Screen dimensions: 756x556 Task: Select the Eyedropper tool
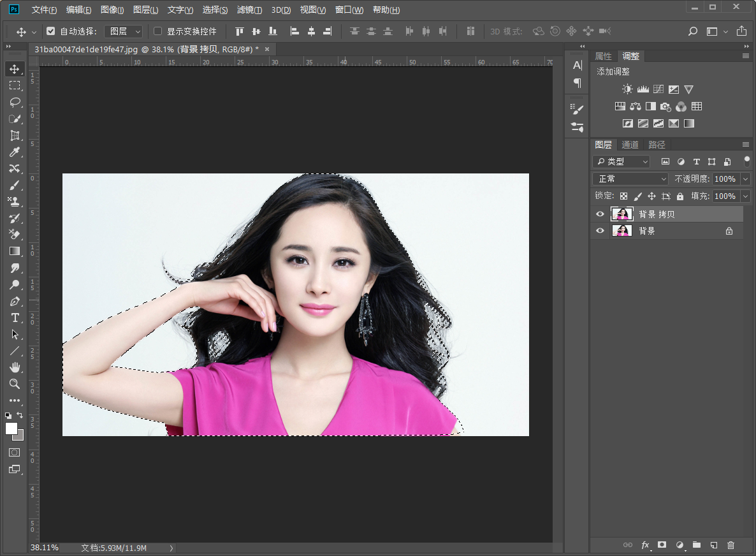(15, 152)
